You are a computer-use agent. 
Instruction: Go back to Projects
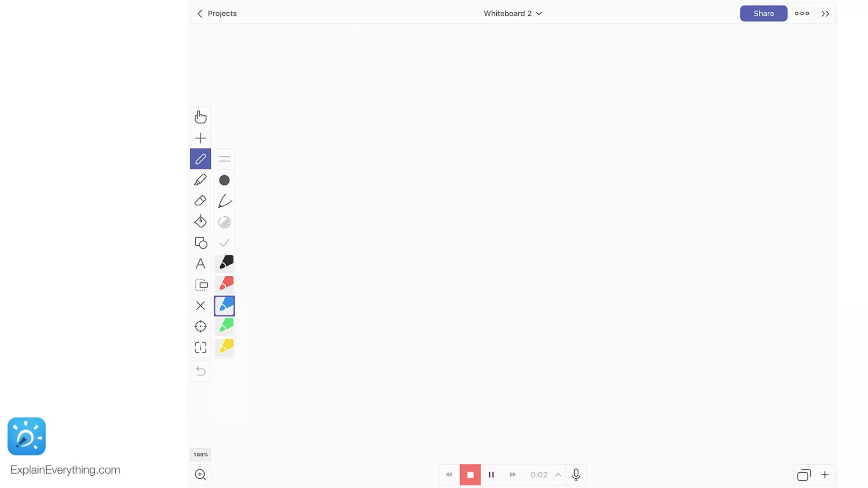point(217,14)
